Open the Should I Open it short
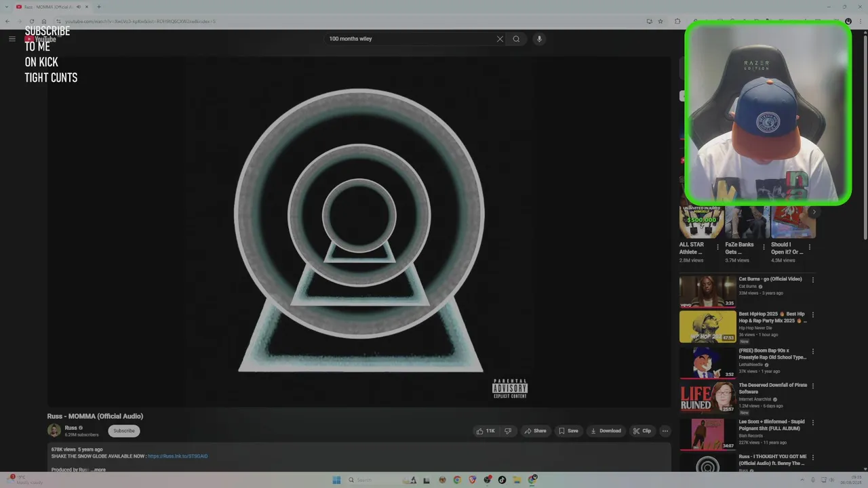The height and width of the screenshot is (488, 868). [x=793, y=222]
